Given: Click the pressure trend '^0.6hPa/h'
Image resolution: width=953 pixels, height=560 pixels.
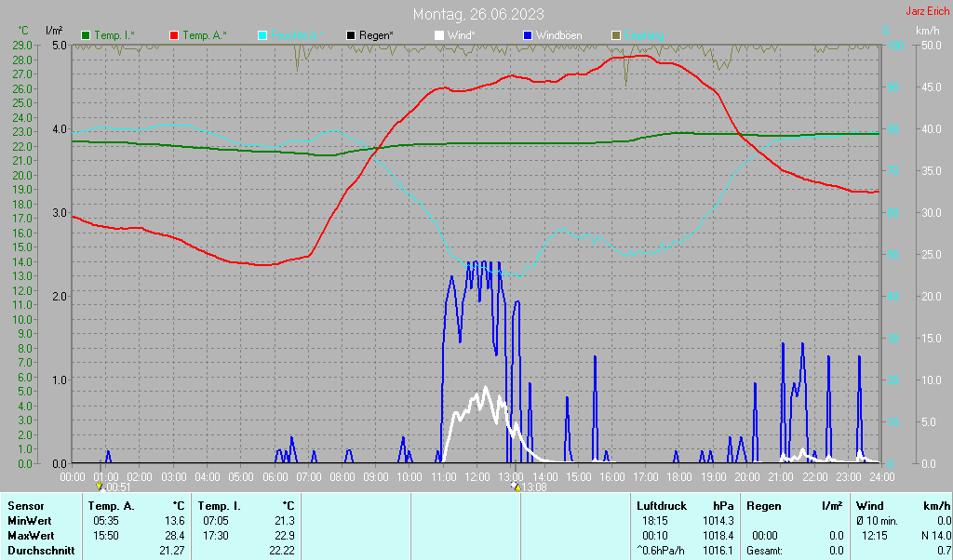Looking at the screenshot, I should 661,551.
